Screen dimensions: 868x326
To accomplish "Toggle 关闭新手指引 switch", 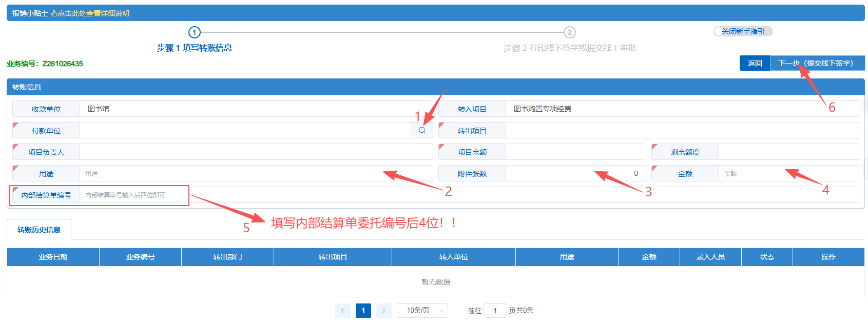I will point(743,31).
